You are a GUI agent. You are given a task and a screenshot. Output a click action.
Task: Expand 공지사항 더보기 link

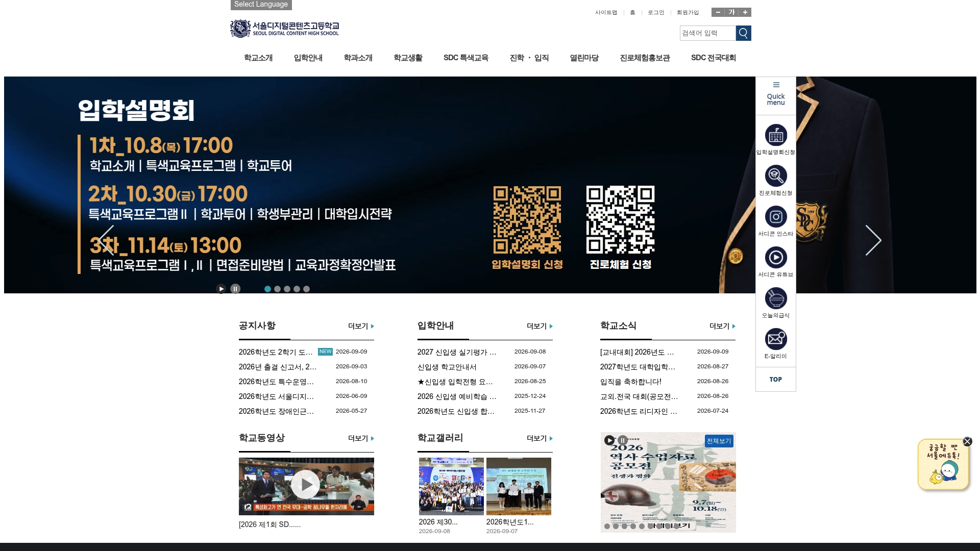pyautogui.click(x=361, y=326)
